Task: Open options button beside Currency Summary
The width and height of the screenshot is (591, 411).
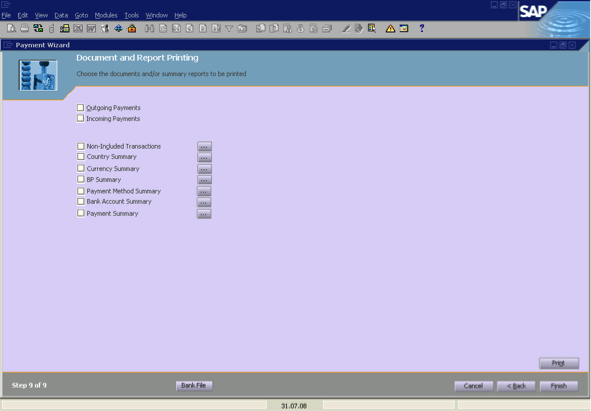Action: [204, 169]
